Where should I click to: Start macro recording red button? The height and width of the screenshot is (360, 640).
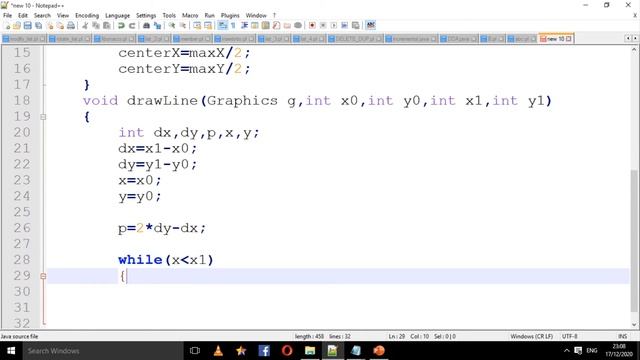312,26
